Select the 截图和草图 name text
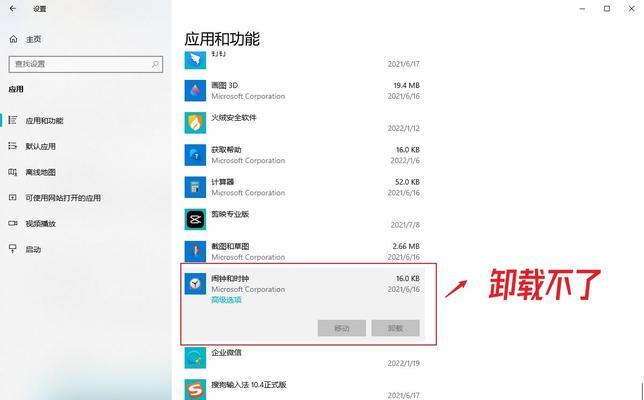 pos(230,246)
